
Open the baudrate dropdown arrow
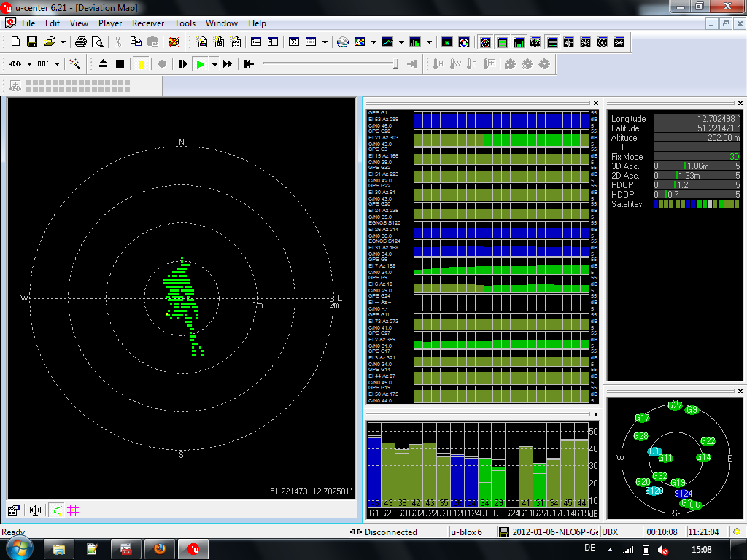(57, 64)
